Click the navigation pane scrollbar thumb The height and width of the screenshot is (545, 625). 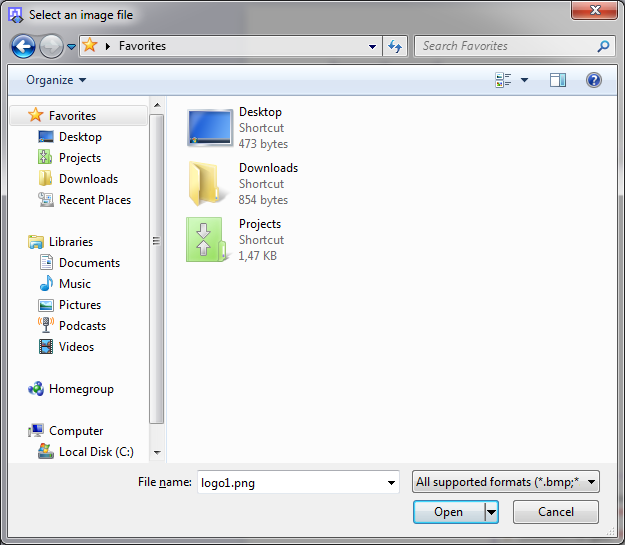click(x=157, y=269)
